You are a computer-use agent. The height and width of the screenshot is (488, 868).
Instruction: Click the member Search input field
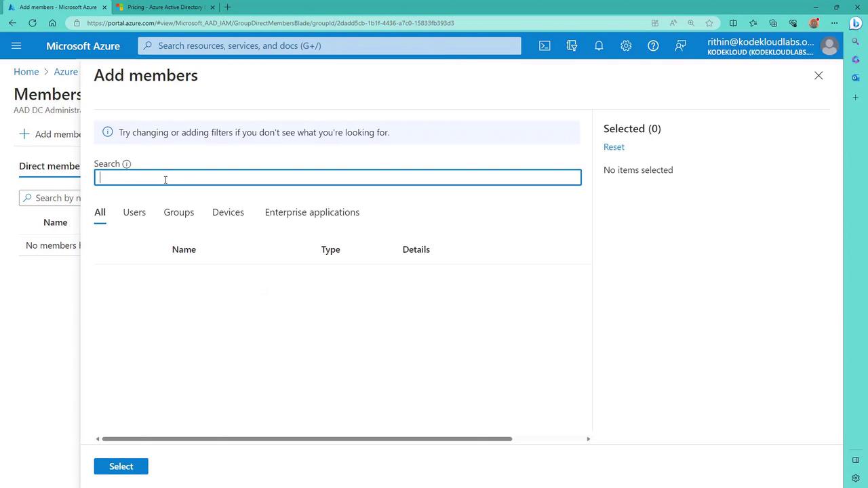(337, 178)
